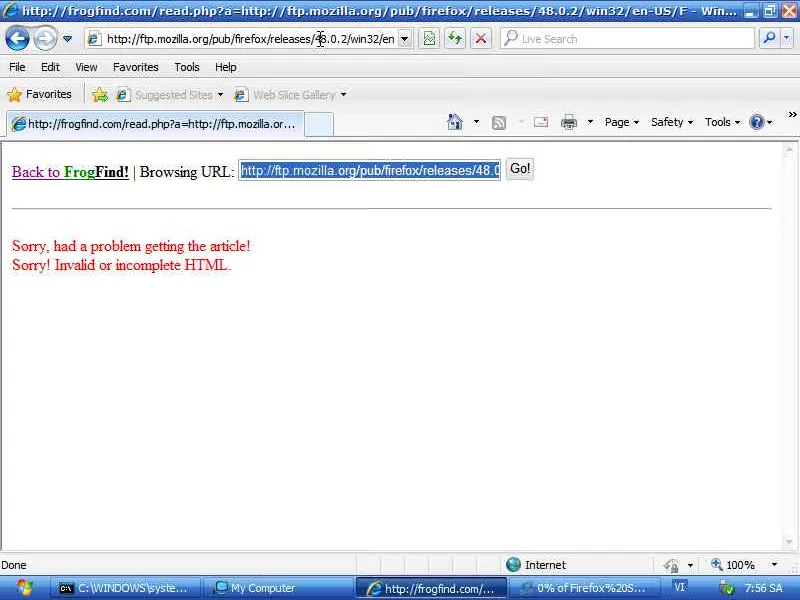Click the system tray shield icon
This screenshot has width=800, height=600.
pos(727,589)
